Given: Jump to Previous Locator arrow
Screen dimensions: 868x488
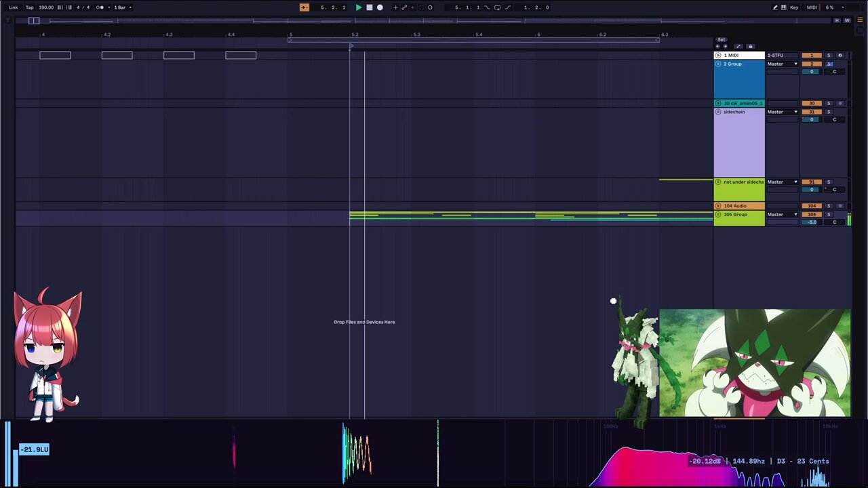Looking at the screenshot, I should click(x=717, y=46).
